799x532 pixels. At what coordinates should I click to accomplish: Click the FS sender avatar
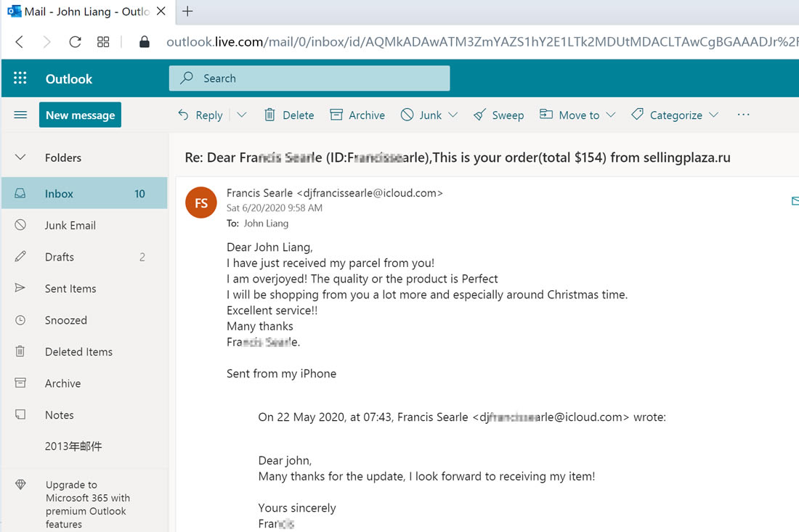(x=200, y=202)
